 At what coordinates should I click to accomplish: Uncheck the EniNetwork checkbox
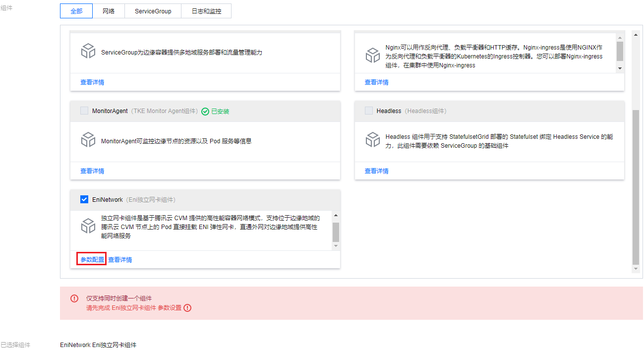[x=84, y=199]
